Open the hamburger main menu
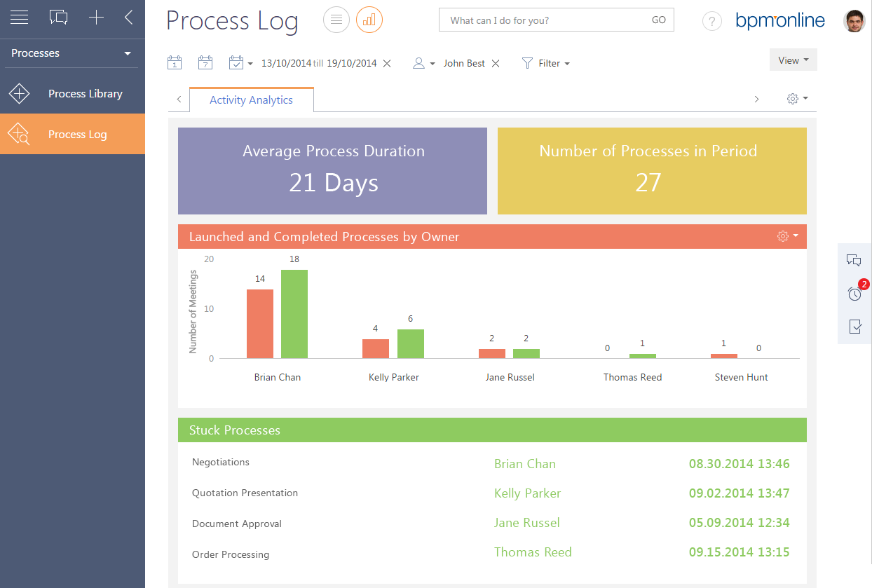 pyautogui.click(x=20, y=18)
